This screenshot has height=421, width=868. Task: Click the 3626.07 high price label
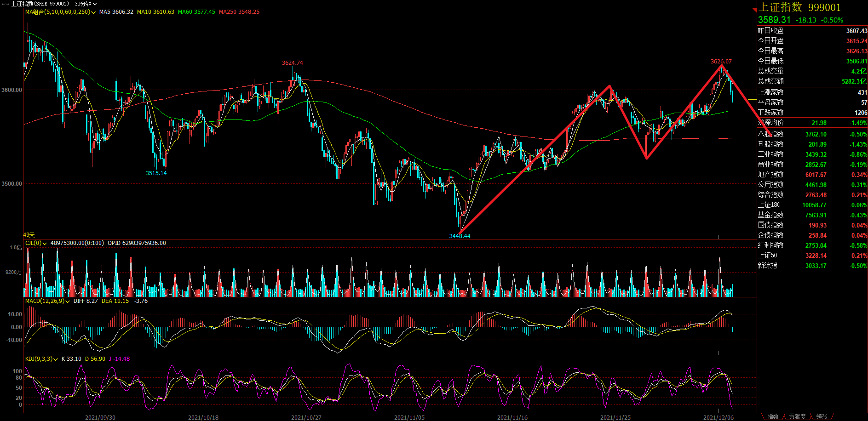(721, 62)
